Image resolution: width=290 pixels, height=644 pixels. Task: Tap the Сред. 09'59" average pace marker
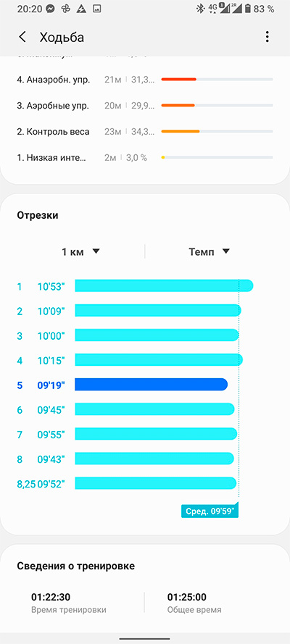[x=210, y=511]
